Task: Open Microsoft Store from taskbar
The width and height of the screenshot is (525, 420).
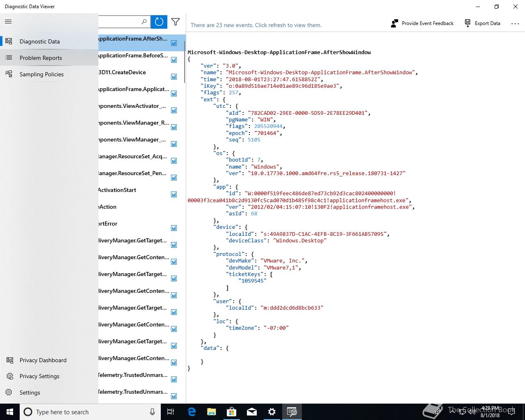Action: [x=231, y=412]
